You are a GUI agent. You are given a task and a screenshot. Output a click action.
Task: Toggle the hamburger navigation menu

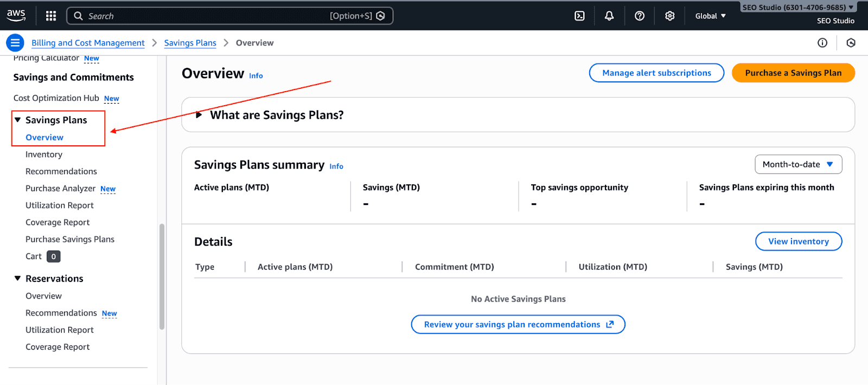[15, 42]
